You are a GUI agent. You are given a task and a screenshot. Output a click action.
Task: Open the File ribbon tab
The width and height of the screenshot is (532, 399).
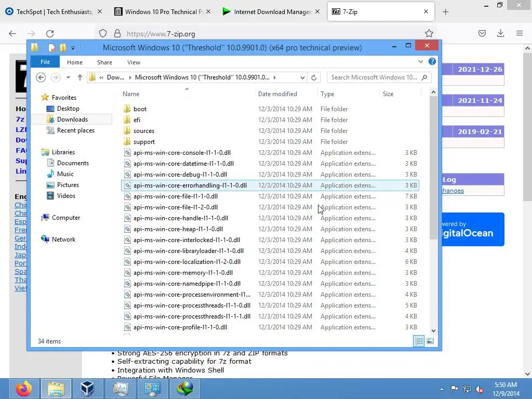click(45, 62)
